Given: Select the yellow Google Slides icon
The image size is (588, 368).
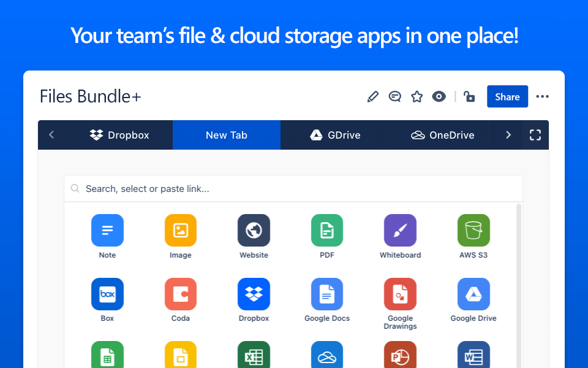Looking at the screenshot, I should point(180,355).
